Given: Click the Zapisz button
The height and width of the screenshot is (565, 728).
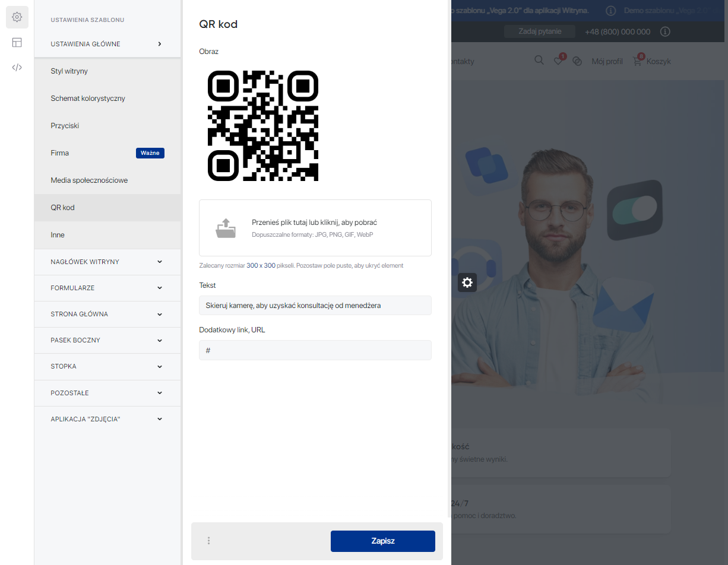Looking at the screenshot, I should click(382, 541).
